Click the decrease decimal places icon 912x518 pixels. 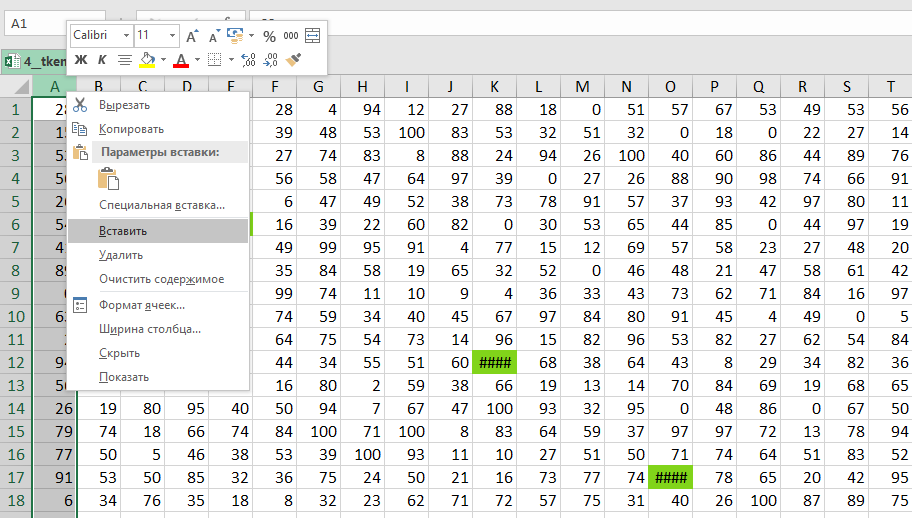point(270,60)
